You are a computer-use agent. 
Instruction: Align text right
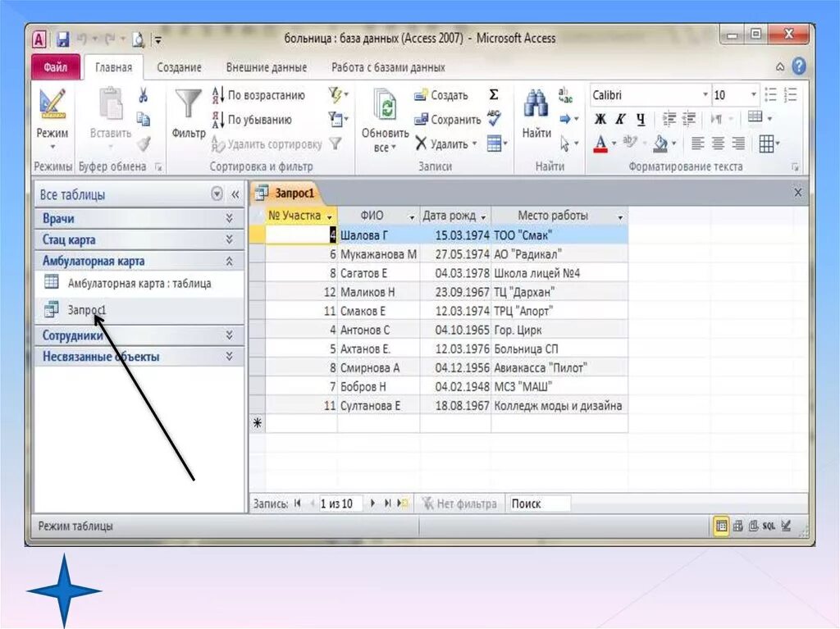(738, 144)
